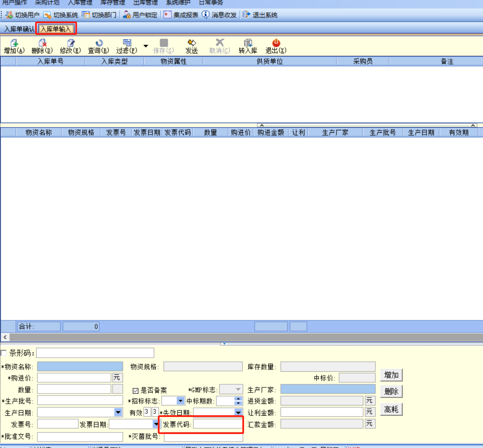Click the 发票代码 input field

[x=218, y=424]
